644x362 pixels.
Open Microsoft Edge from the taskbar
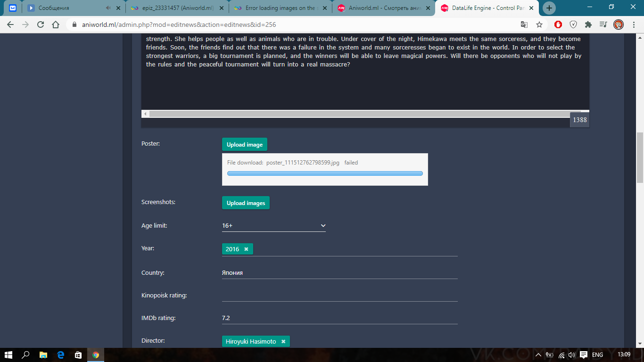pos(60,354)
